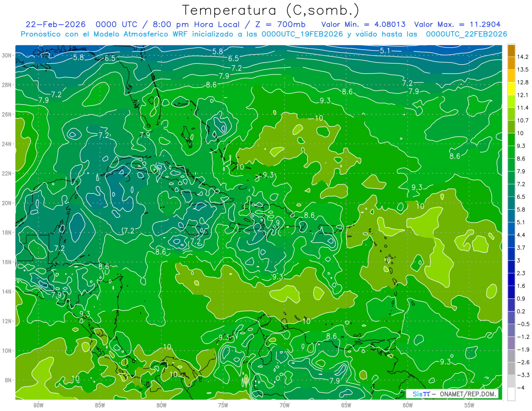Click the 70W longitude axis label
The height and width of the screenshot is (411, 532).
click(x=285, y=405)
